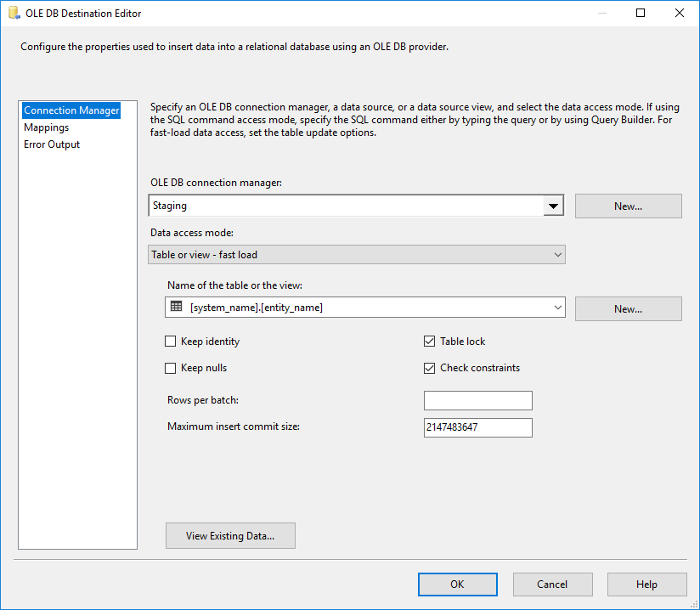The image size is (700, 610).
Task: Click the Cancel button
Action: coord(553,585)
